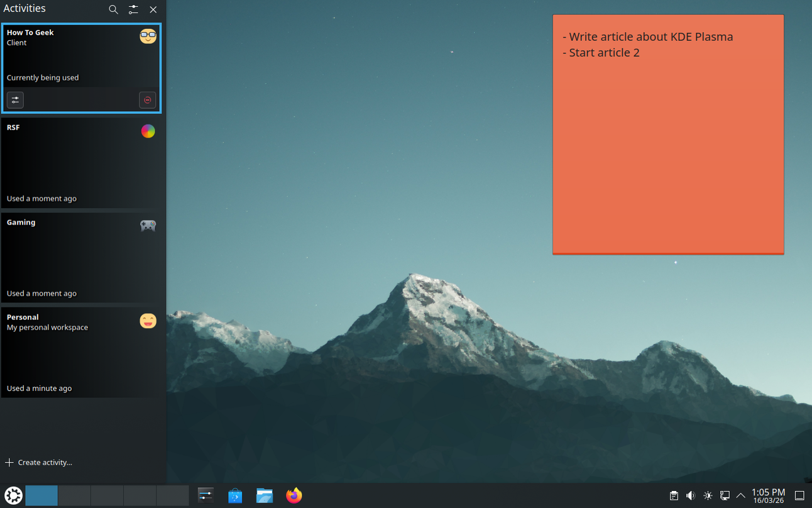Click "My personal workspace" description text
The image size is (812, 508).
[47, 328]
